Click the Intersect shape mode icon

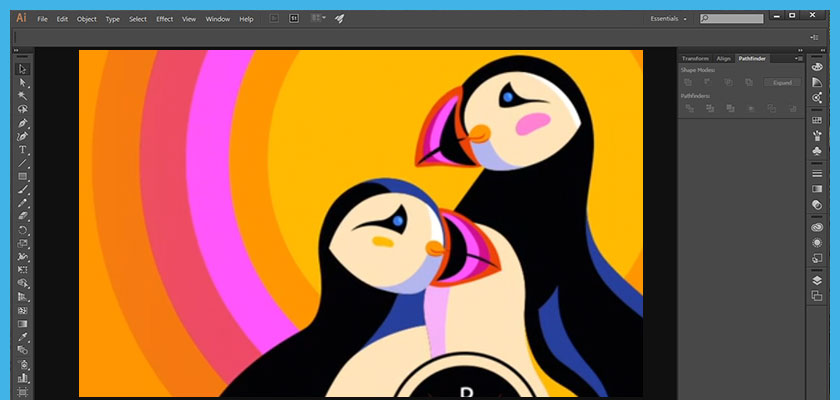click(x=728, y=82)
